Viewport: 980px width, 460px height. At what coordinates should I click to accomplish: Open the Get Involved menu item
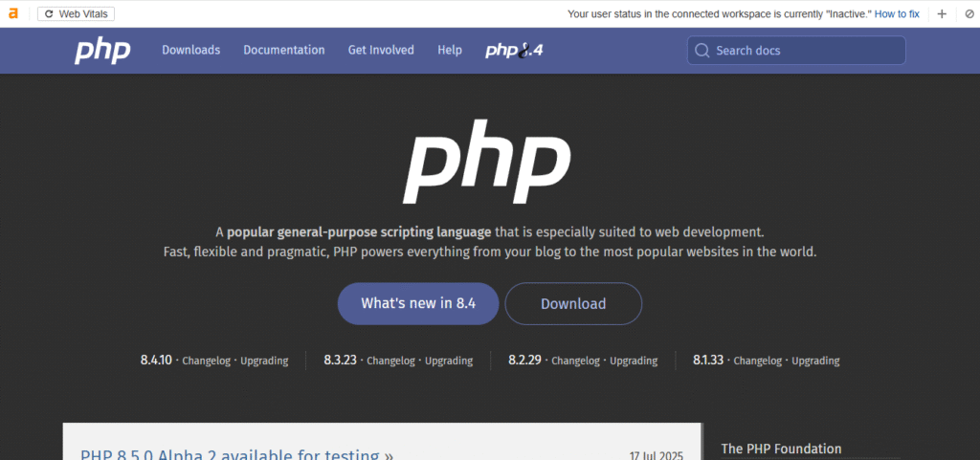click(x=381, y=50)
